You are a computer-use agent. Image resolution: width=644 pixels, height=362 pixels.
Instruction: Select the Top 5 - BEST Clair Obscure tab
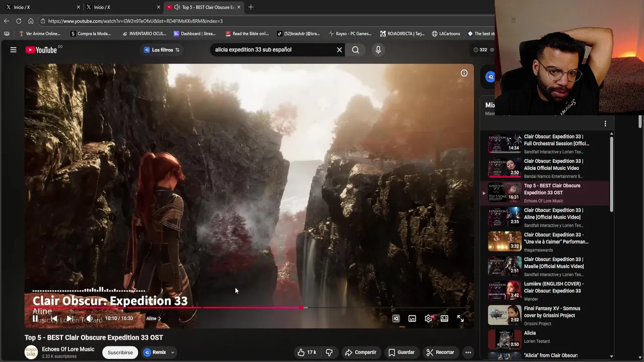[204, 7]
